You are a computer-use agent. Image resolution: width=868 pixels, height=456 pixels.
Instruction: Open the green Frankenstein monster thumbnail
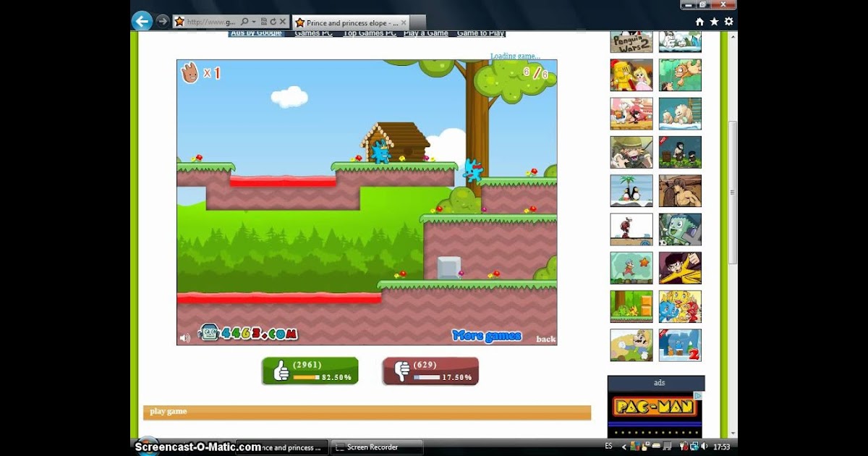(x=680, y=229)
